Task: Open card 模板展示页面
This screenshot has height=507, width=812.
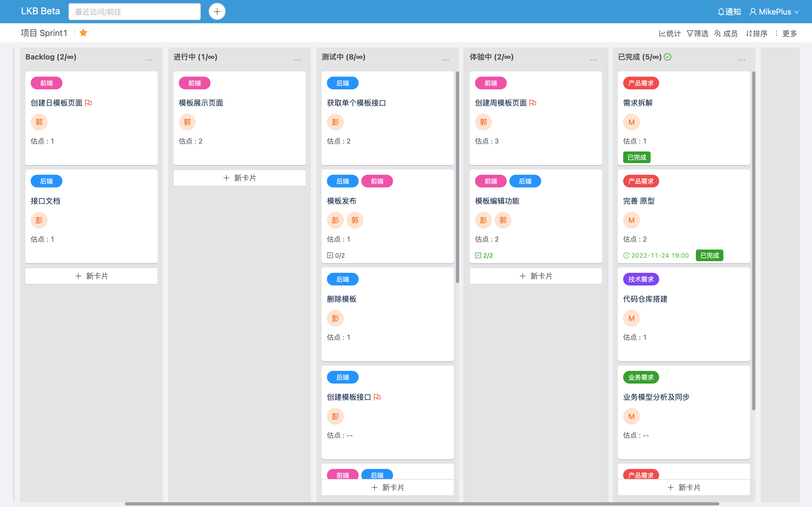Action: pyautogui.click(x=240, y=118)
